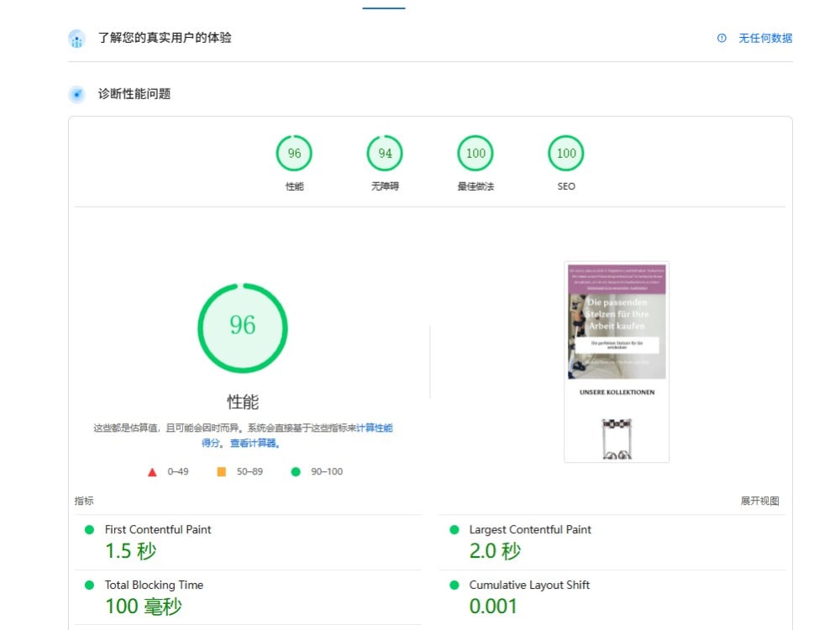Click the 50–89 legend text

coord(249,471)
